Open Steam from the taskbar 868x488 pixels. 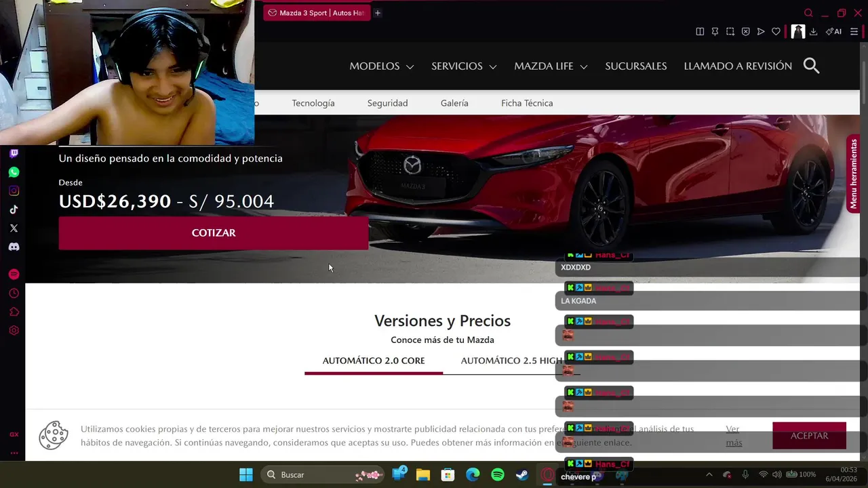coord(522,474)
